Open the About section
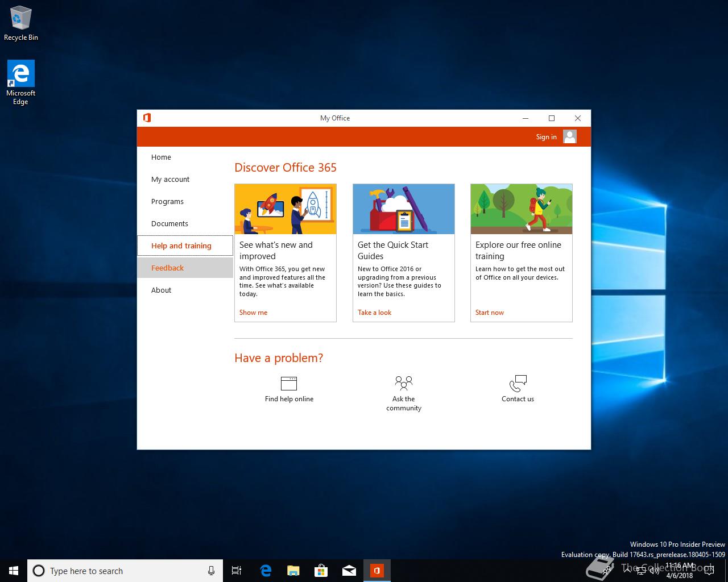Viewport: 728px width, 582px height. [x=185, y=290]
